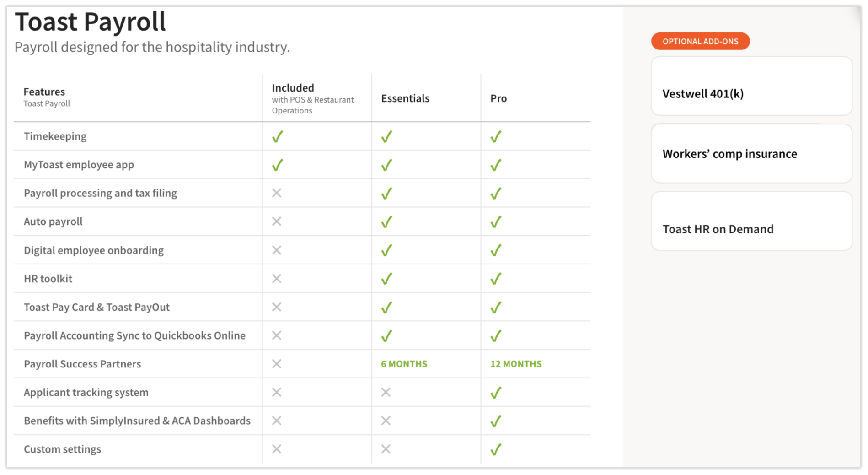This screenshot has width=868, height=475.
Task: Click the "Applicant tracking system" label
Action: (x=86, y=392)
